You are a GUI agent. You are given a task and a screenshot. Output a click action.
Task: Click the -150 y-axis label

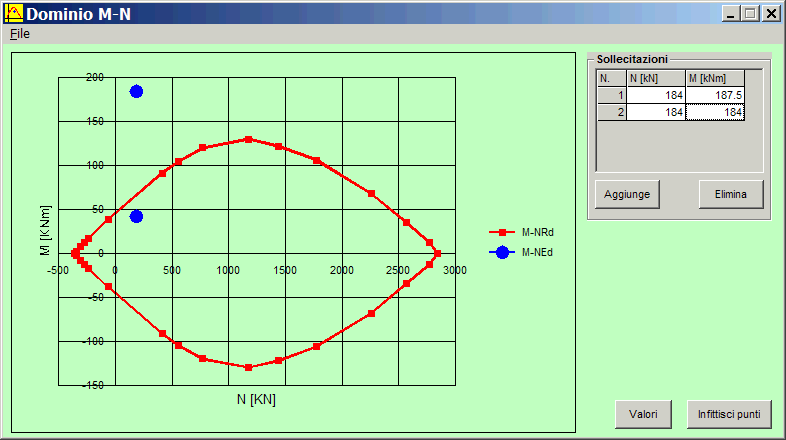(x=93, y=385)
